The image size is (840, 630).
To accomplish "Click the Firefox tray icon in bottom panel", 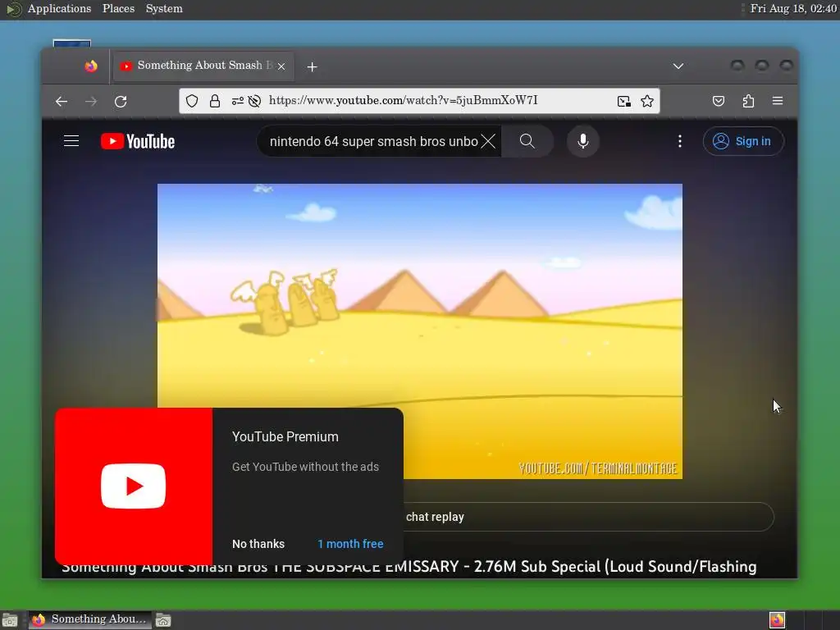I will 778,620.
